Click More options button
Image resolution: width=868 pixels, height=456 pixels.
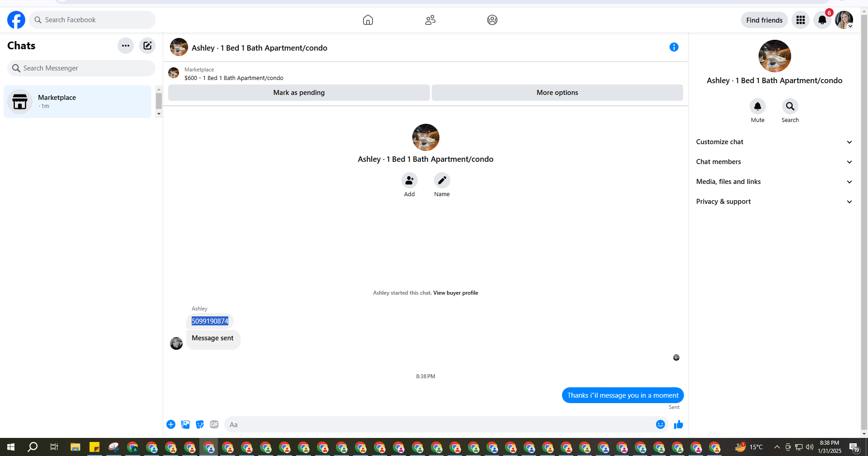click(557, 93)
